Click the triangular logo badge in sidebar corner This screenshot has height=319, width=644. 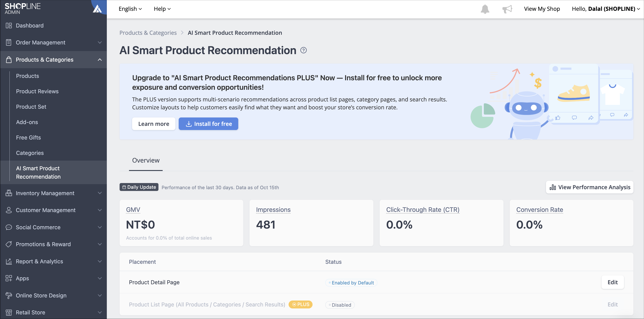tap(98, 9)
